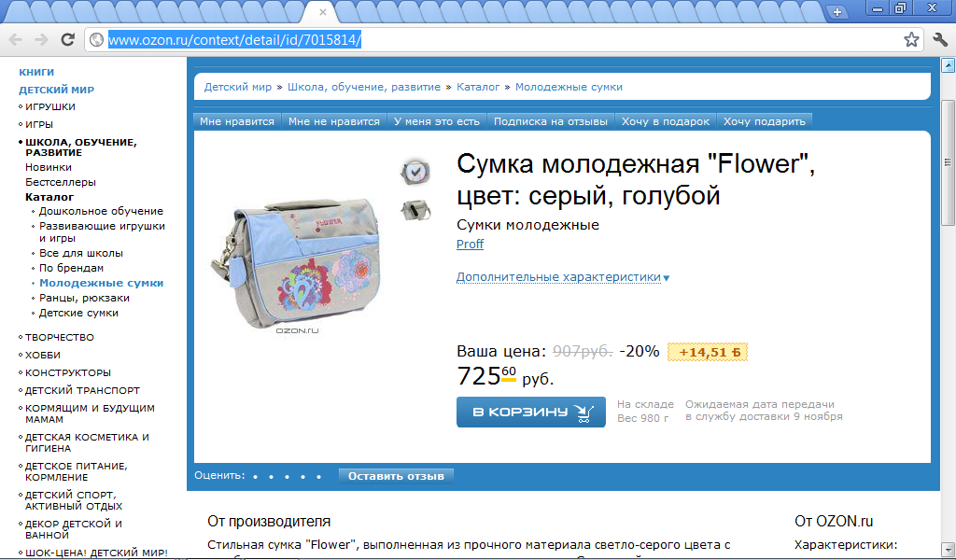The width and height of the screenshot is (956, 560).
Task: Open a new tab with plus button
Action: (x=837, y=11)
